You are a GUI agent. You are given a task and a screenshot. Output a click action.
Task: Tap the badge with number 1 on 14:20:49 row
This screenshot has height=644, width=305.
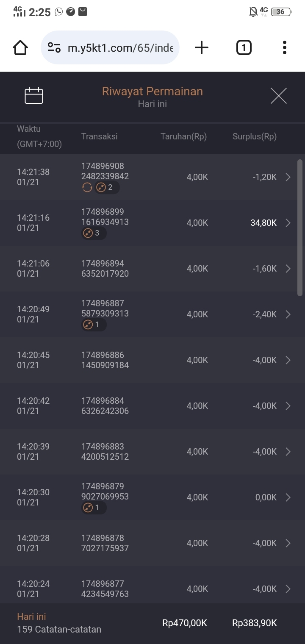[94, 325]
